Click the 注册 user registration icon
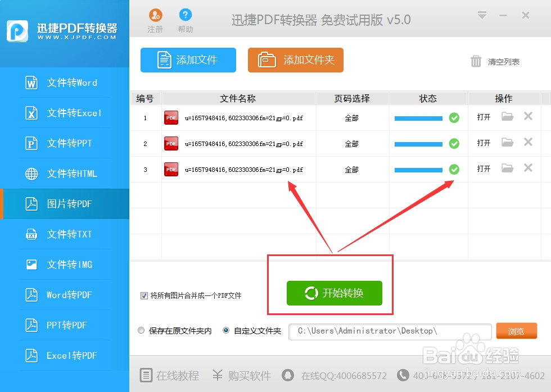 (155, 18)
